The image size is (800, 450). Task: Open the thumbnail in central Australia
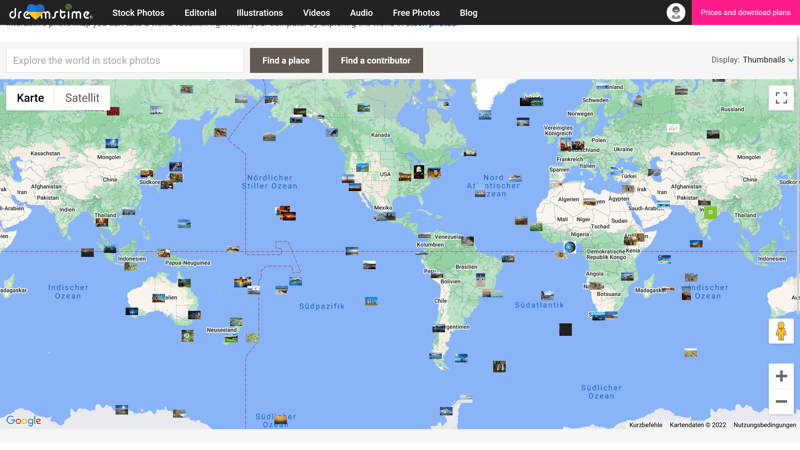[159, 297]
